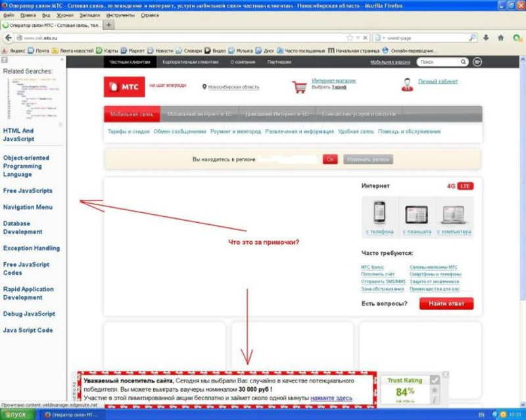This screenshot has width=526, height=420.
Task: Select the 'Частным клиентам' top tab
Action: click(130, 62)
